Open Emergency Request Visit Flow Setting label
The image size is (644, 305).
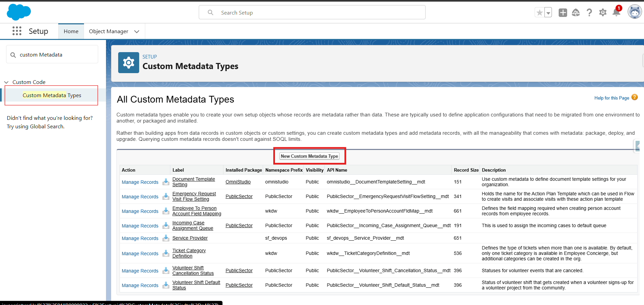pyautogui.click(x=194, y=196)
